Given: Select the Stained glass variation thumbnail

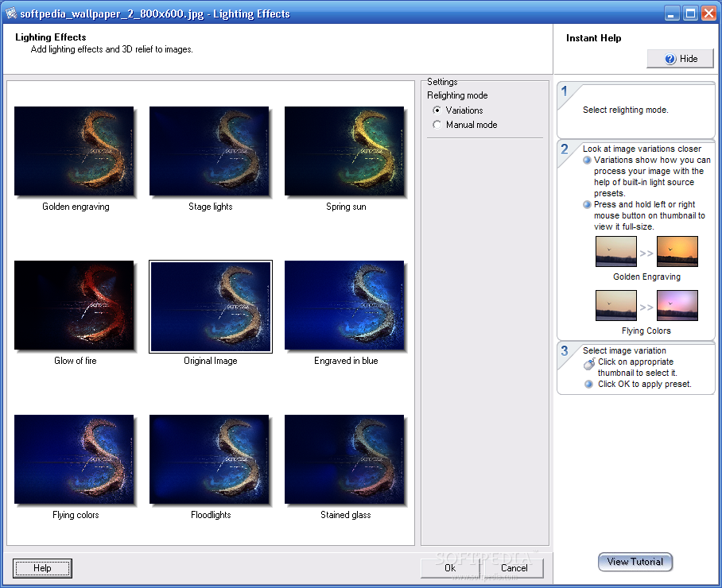Looking at the screenshot, I should point(344,459).
